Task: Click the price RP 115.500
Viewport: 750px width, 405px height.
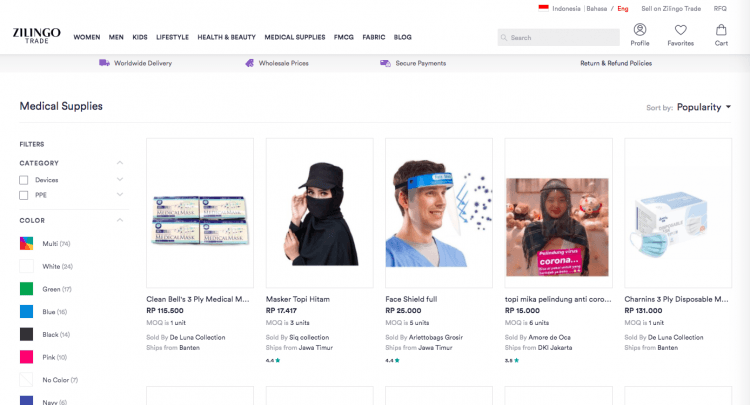Action: (165, 311)
